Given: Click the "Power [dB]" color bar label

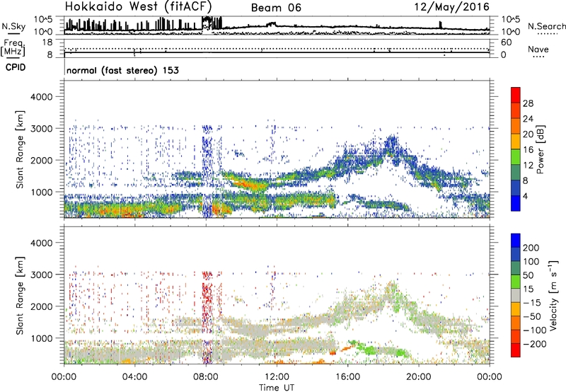Looking at the screenshot, I should tap(540, 149).
